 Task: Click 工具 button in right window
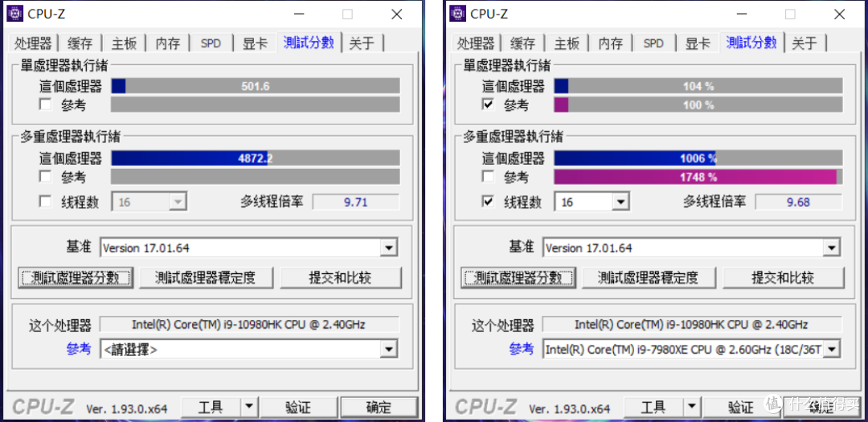click(654, 408)
